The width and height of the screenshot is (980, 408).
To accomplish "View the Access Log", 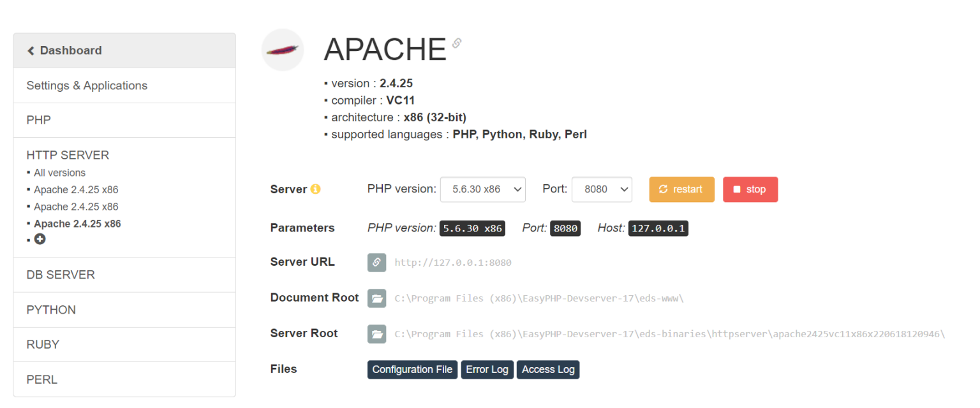I will coord(548,370).
